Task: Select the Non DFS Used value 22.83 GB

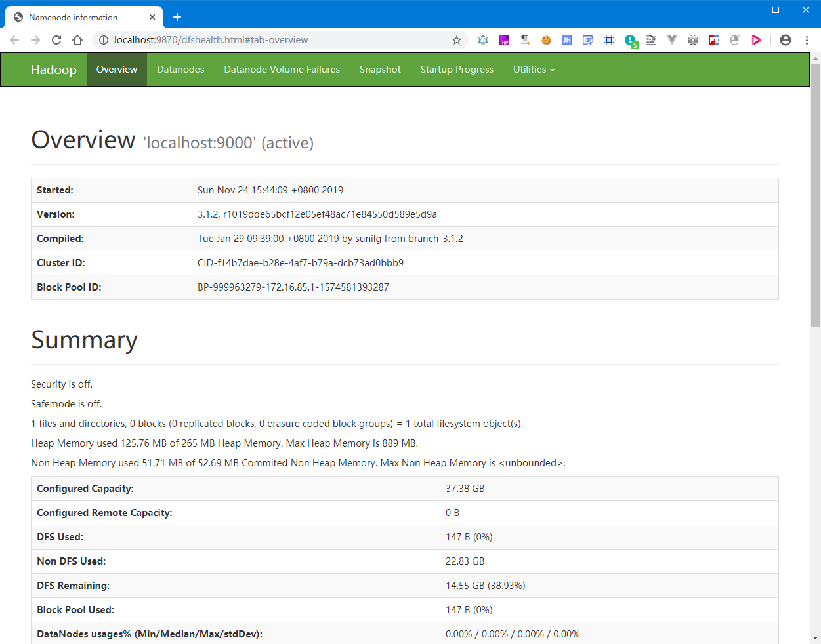Action: pos(465,561)
